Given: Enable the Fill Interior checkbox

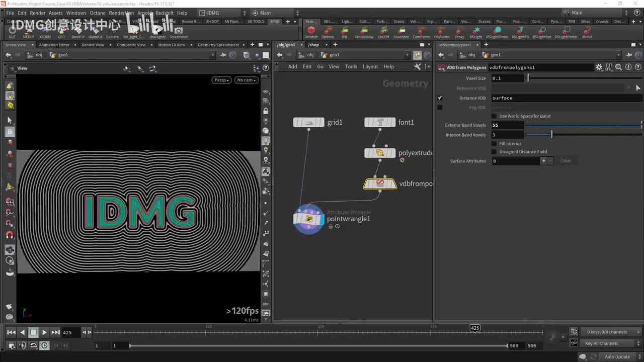Looking at the screenshot, I should click(x=494, y=144).
